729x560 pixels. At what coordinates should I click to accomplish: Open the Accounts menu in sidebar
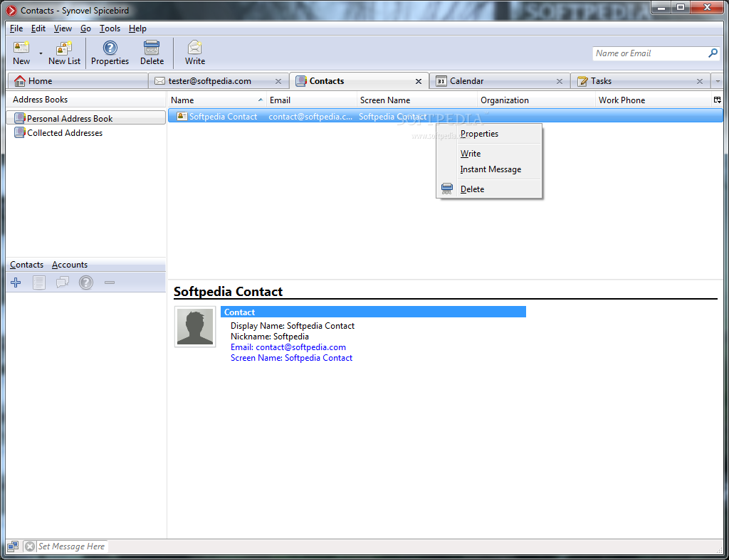point(70,265)
